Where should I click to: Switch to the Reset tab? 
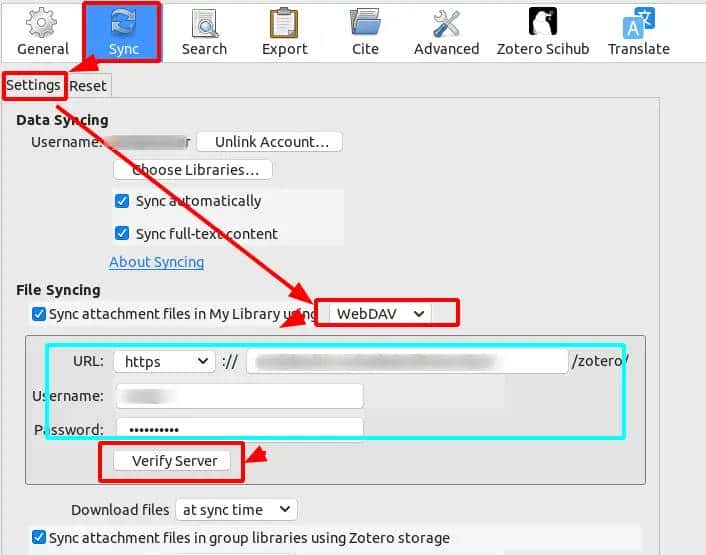(88, 86)
